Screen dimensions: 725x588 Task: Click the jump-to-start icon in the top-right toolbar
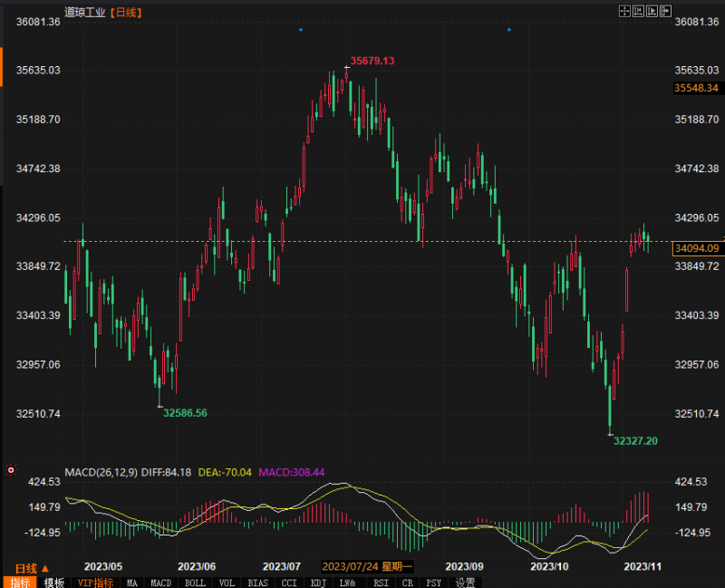coord(640,10)
